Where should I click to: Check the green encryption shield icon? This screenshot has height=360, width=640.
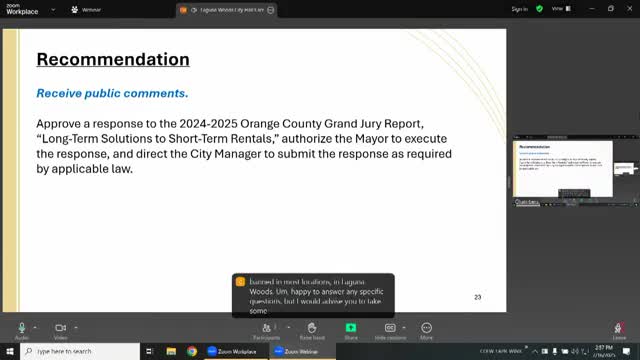pyautogui.click(x=540, y=9)
